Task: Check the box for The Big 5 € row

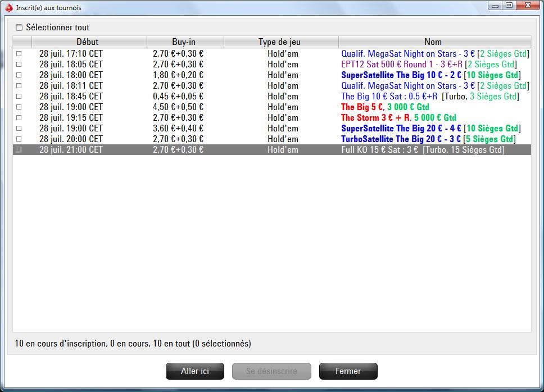Action: coord(19,107)
